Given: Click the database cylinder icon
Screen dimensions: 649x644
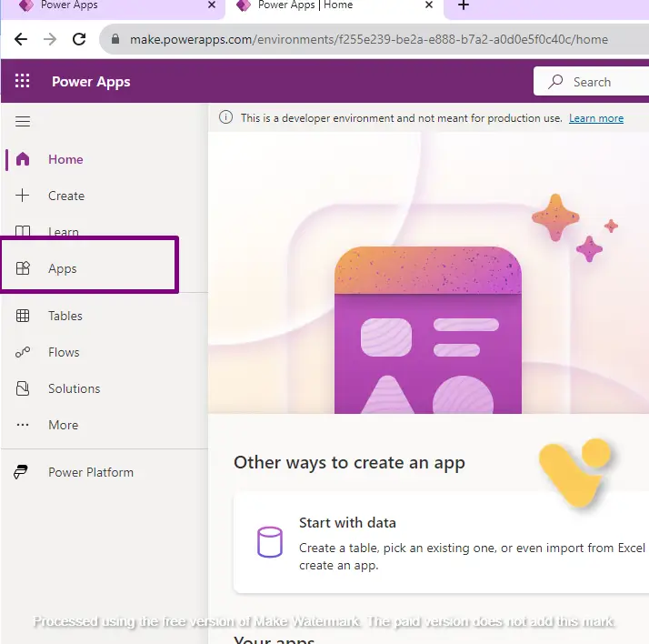Looking at the screenshot, I should (270, 542).
